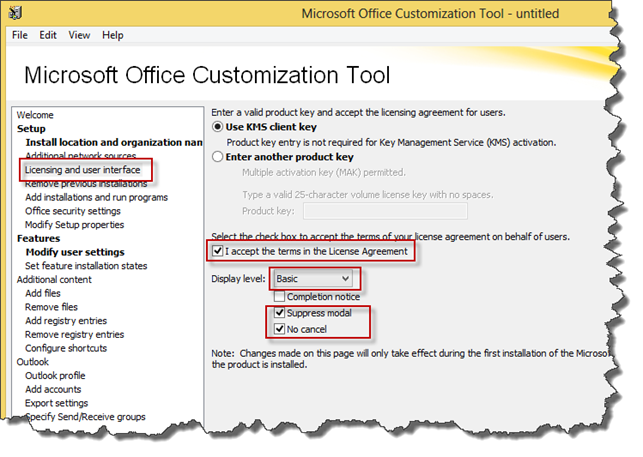Open the Add registry entries page

tap(66, 321)
